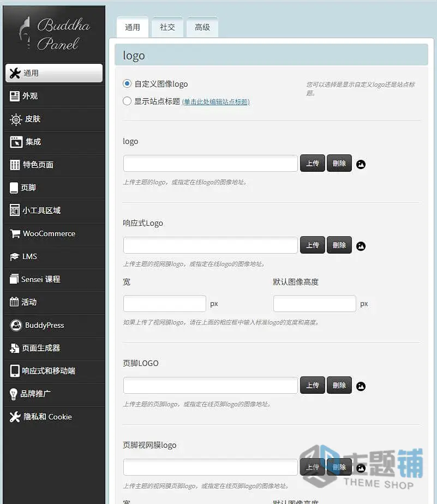
Task: Click the 特色页面 grid icon
Action: point(15,165)
